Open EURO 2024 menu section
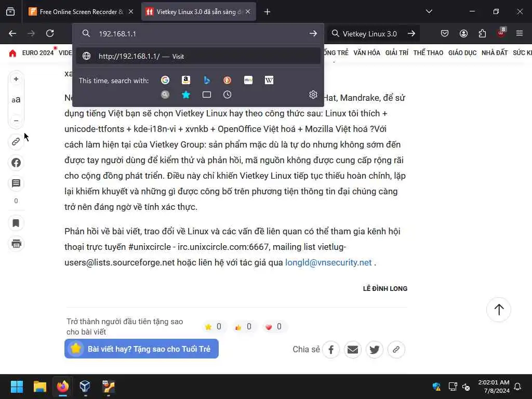This screenshot has width=532, height=399. point(37,53)
